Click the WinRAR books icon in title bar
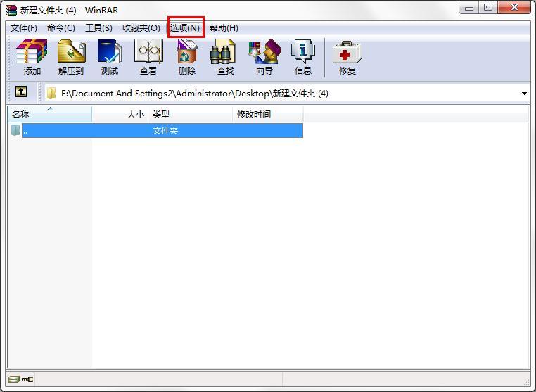Image resolution: width=536 pixels, height=392 pixels. [11, 11]
